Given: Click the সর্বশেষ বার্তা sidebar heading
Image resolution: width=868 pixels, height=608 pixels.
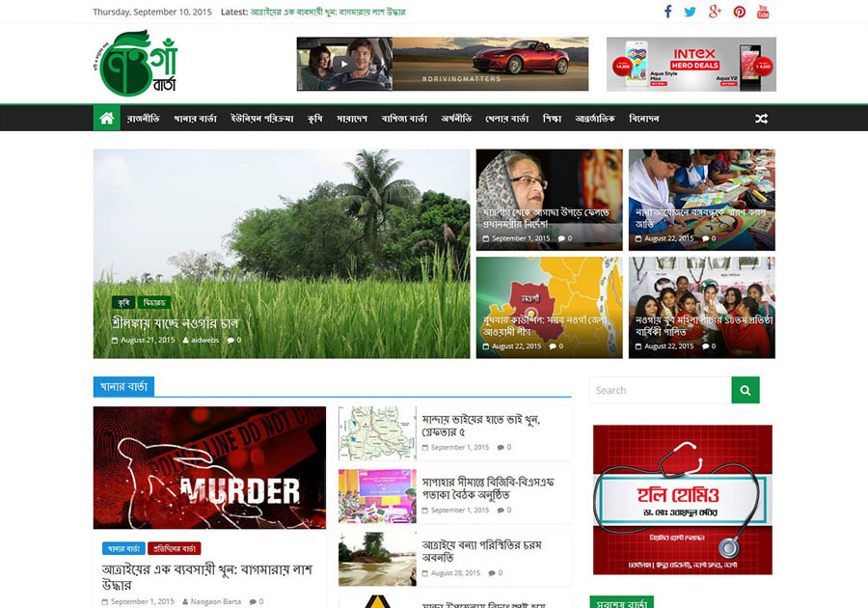Looking at the screenshot, I should [622, 603].
